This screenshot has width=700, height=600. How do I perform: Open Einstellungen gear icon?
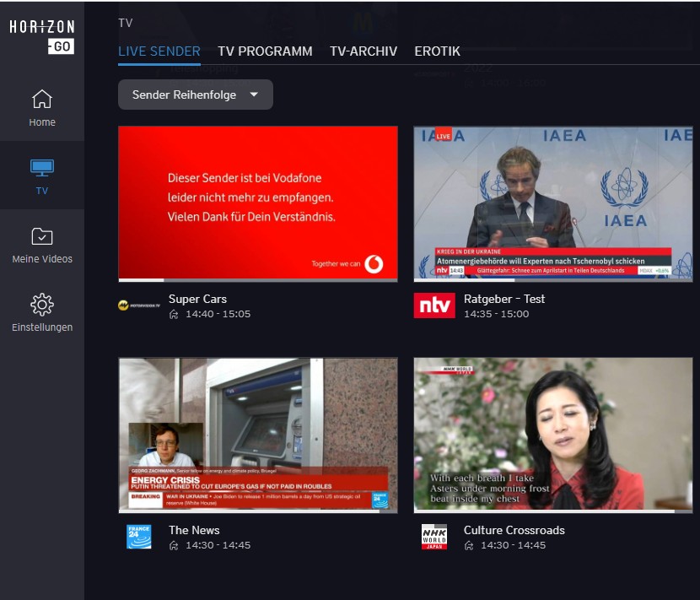tap(42, 304)
